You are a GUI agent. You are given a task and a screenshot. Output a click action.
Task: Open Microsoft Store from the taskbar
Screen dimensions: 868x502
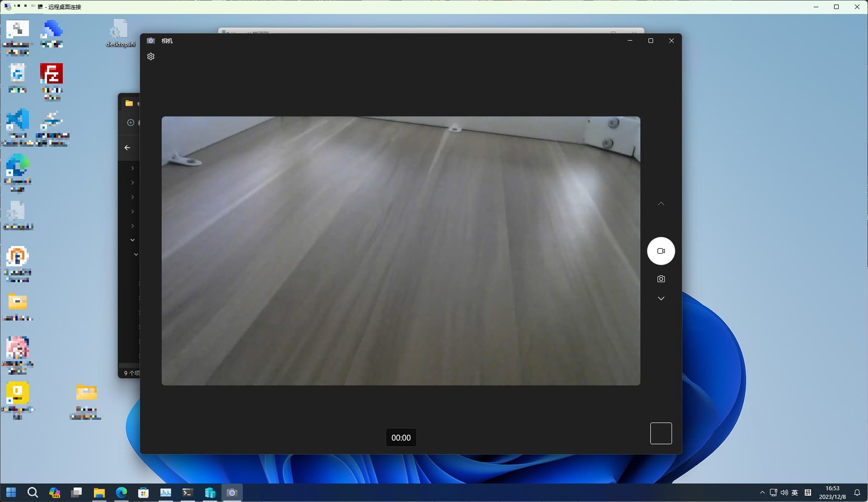coord(143,493)
